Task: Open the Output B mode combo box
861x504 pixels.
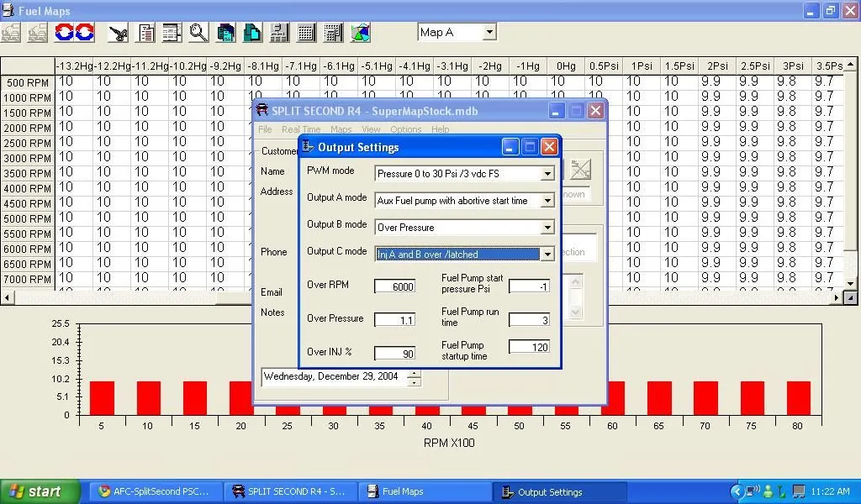Action: click(x=547, y=228)
